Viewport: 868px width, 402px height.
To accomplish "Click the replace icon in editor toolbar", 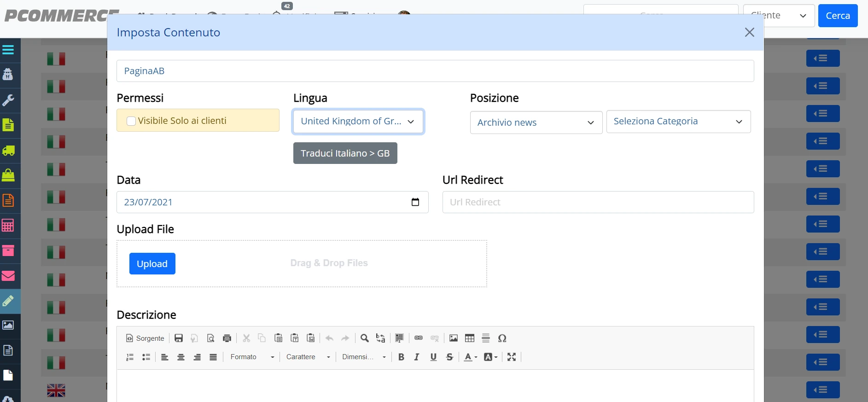I will [380, 338].
